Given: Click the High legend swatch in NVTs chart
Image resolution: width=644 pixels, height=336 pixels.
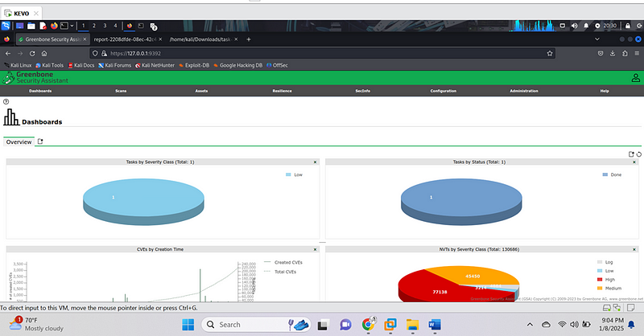Looking at the screenshot, I should pyautogui.click(x=600, y=280).
